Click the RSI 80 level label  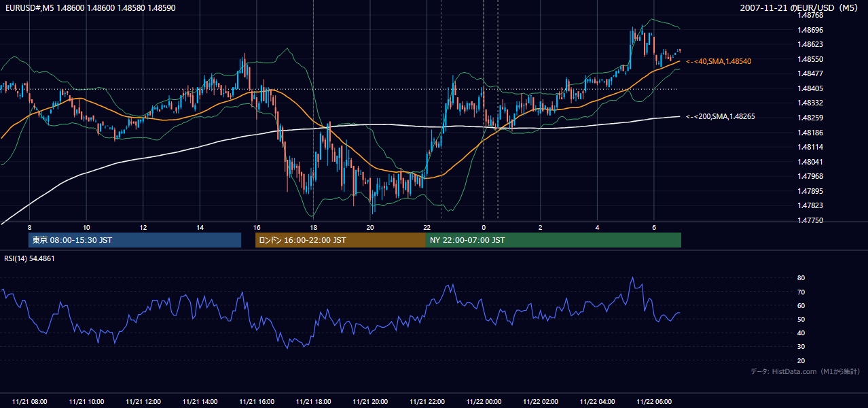801,278
